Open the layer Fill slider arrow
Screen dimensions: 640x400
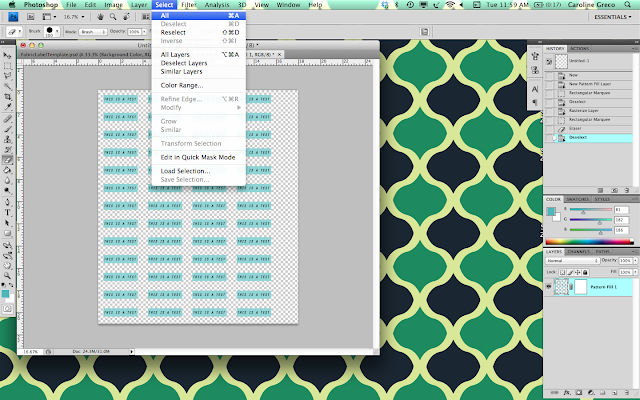point(635,272)
